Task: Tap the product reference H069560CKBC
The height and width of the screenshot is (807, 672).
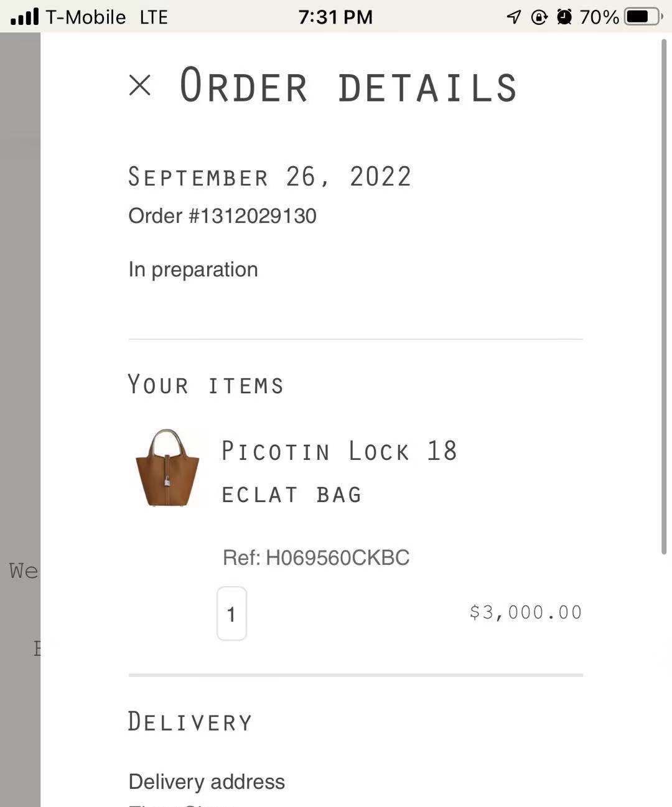Action: [x=316, y=557]
